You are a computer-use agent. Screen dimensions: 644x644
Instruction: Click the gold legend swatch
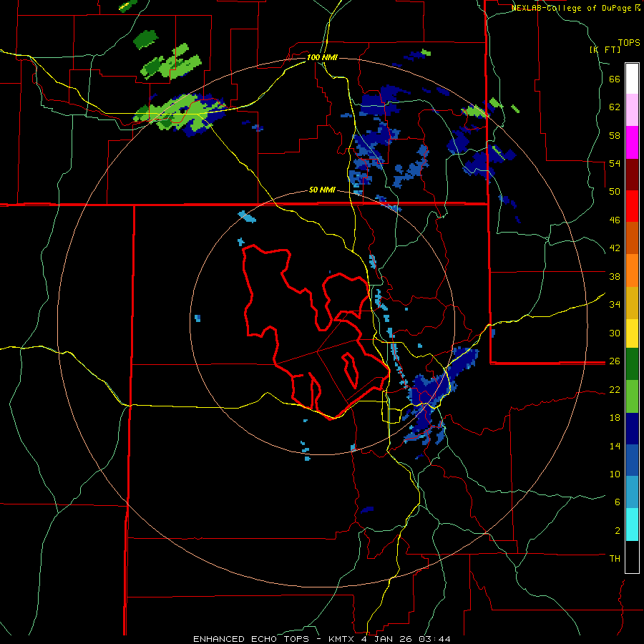pyautogui.click(x=632, y=303)
